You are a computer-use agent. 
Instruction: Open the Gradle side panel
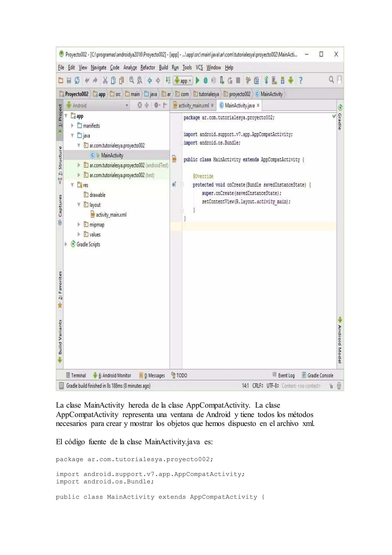(340, 117)
